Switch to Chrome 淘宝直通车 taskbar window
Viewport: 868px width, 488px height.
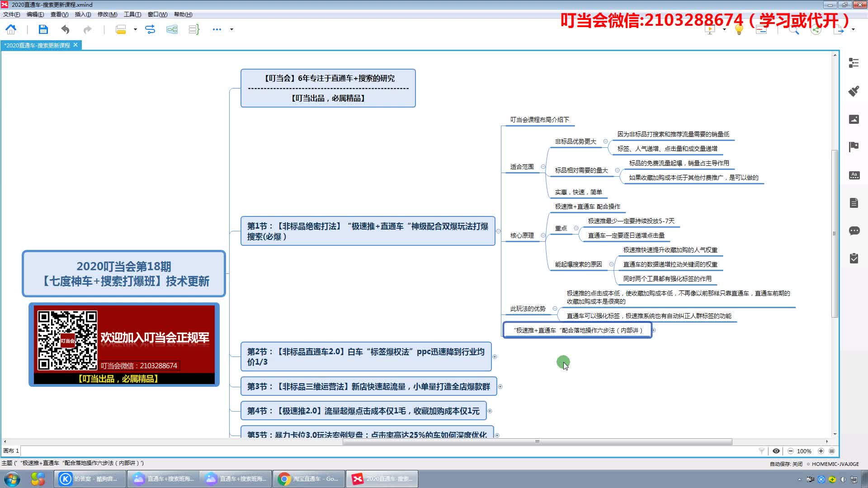(308, 479)
